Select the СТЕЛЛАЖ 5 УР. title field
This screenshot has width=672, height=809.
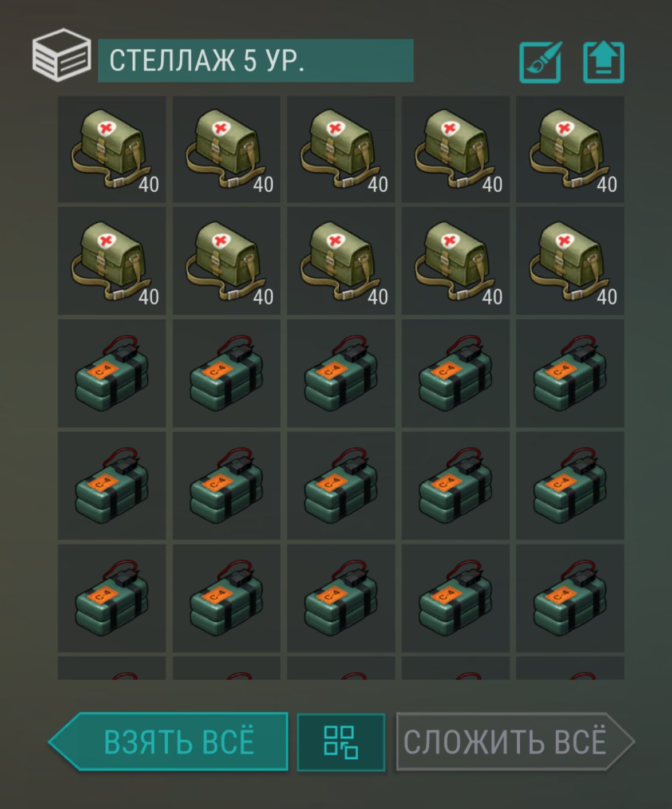[x=256, y=61]
